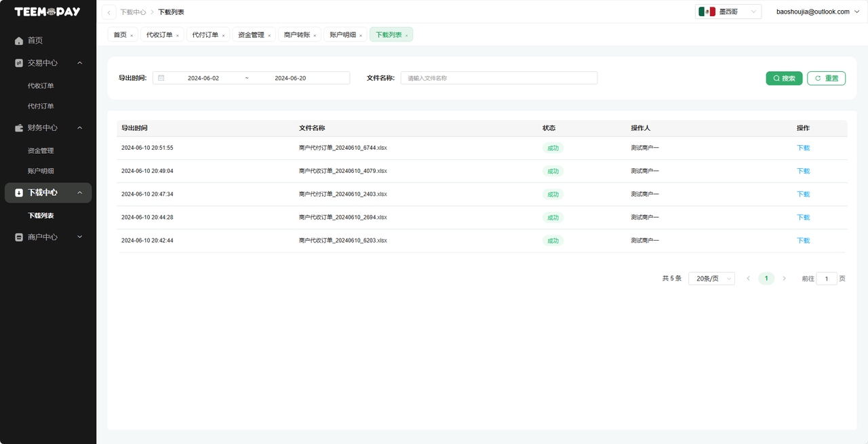
Task: Click the 2024-06-10 20:49:04 export time cell
Action: coord(147,171)
